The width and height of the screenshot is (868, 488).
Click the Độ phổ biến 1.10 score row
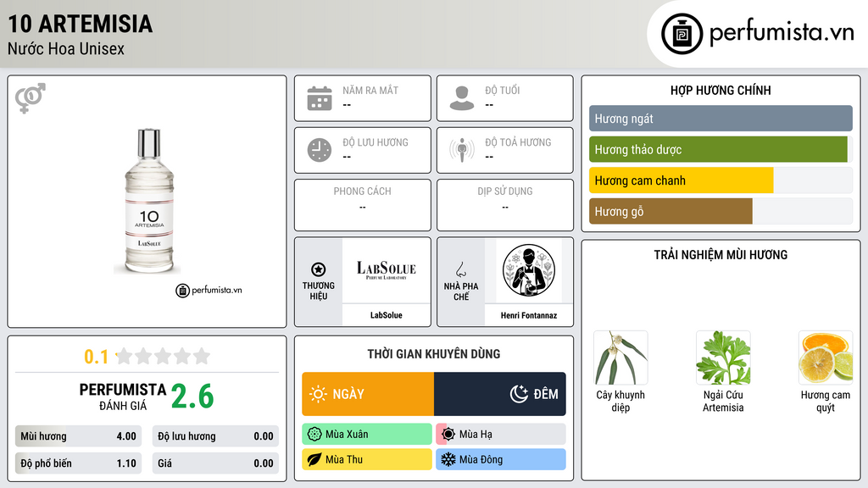(x=78, y=463)
